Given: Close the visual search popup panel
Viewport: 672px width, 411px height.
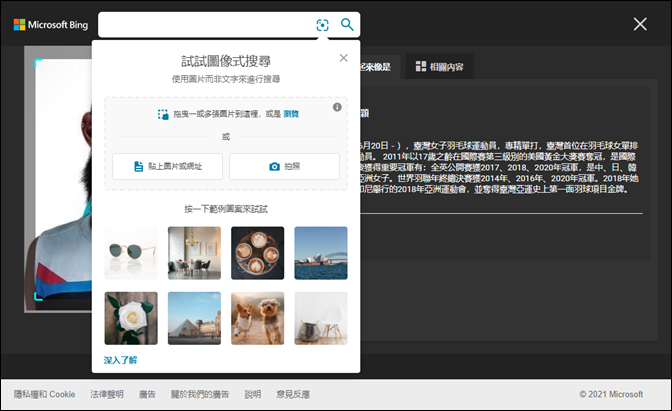Looking at the screenshot, I should tap(343, 58).
